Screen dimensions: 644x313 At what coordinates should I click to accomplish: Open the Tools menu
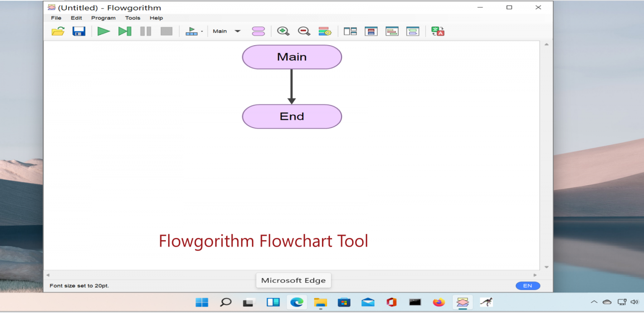click(132, 18)
